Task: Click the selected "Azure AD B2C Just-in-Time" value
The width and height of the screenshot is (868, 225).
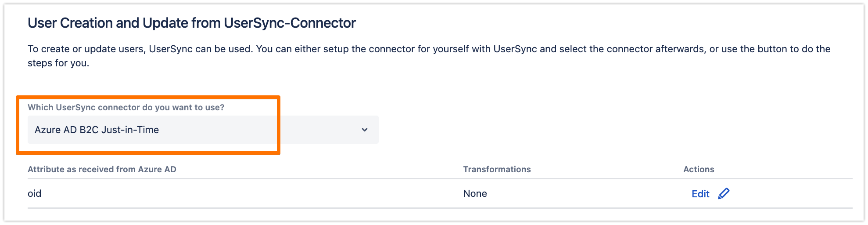Action: 97,130
